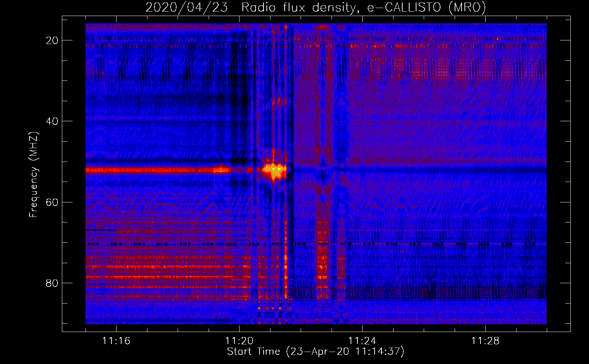Click the "20" frequency tick label

52,40
